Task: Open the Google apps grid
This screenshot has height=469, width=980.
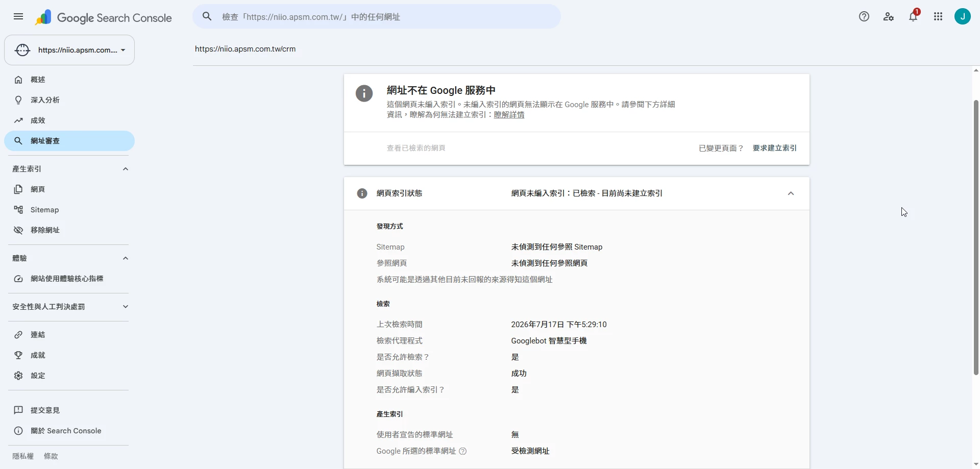Action: 938,17
